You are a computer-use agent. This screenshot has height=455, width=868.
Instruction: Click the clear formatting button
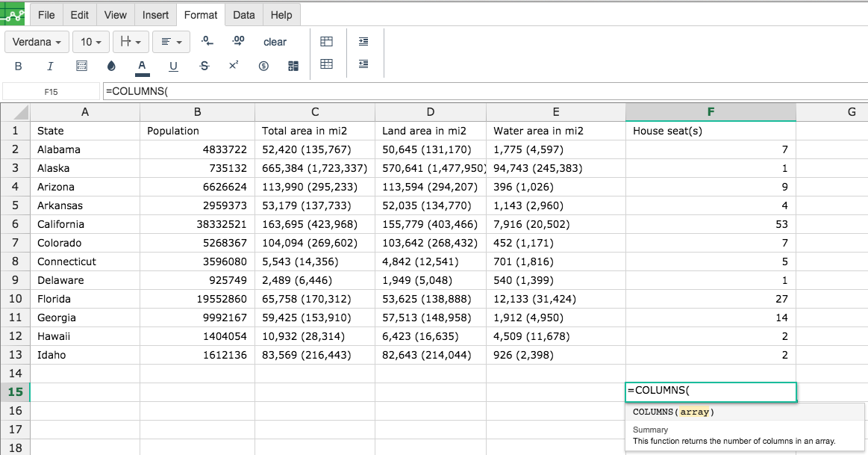[x=275, y=42]
